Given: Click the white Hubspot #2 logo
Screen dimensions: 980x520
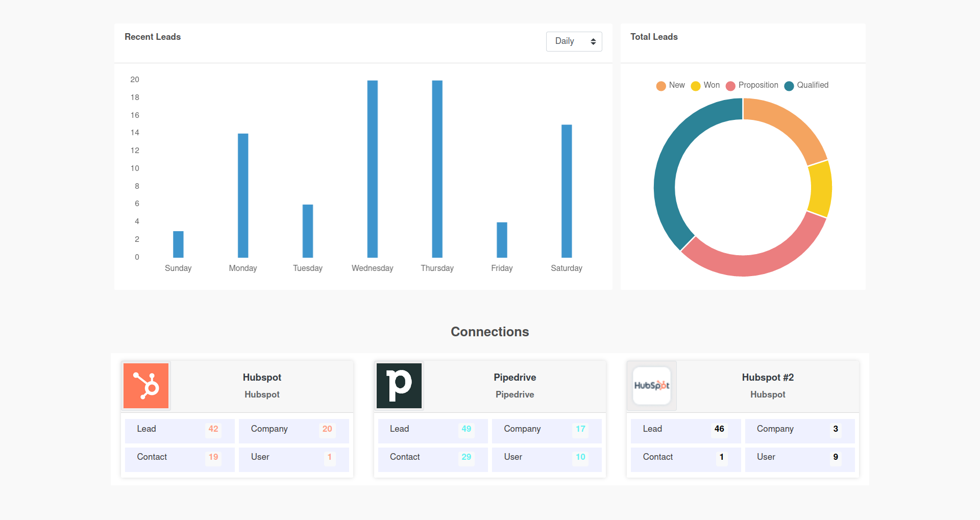Looking at the screenshot, I should 652,386.
